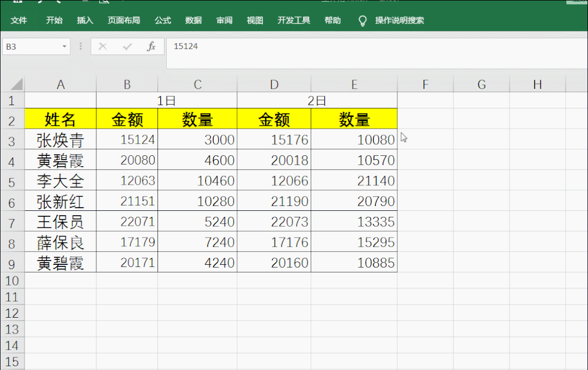The width and height of the screenshot is (588, 370).
Task: Select row 1 header
Action: click(x=12, y=100)
